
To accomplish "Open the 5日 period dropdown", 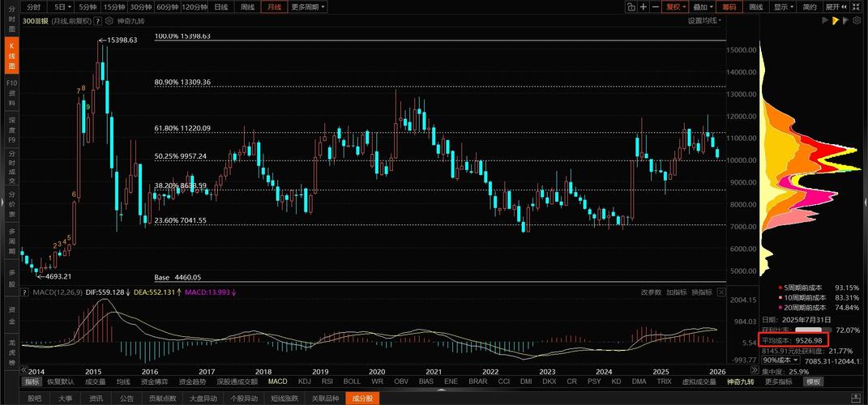I will [62, 7].
